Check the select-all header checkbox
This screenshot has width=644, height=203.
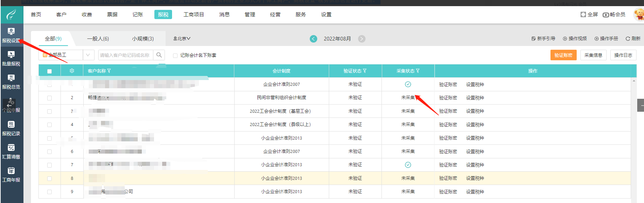(x=50, y=71)
